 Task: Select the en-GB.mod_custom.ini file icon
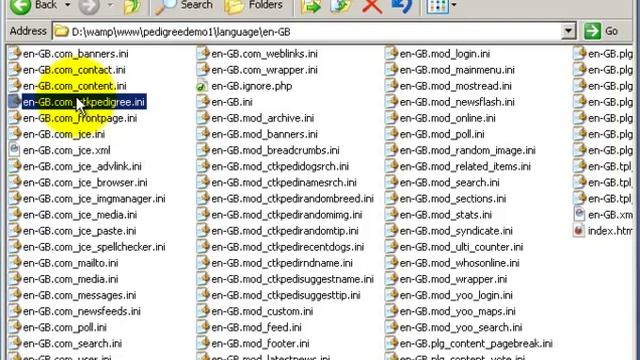202,311
